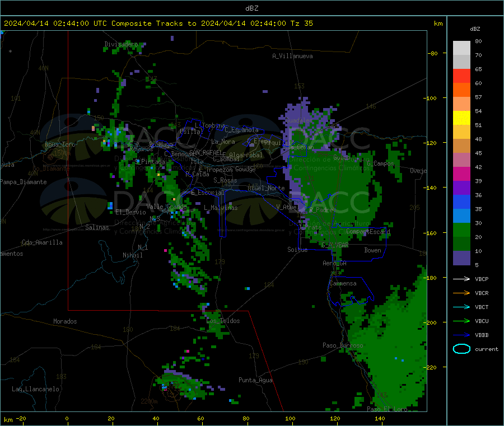Click the '-100' tick on the vertical km axis
The height and width of the screenshot is (426, 504).
point(431,98)
